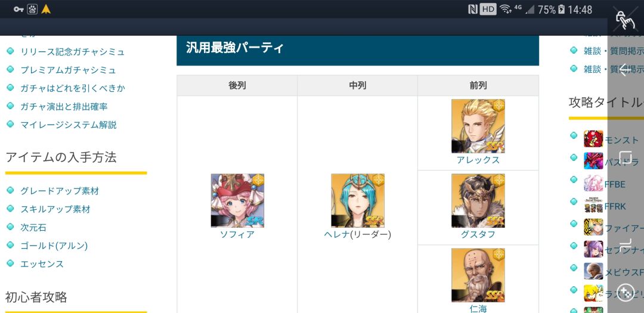
Task: Tap the game tools circle icon
Action: click(x=625, y=292)
